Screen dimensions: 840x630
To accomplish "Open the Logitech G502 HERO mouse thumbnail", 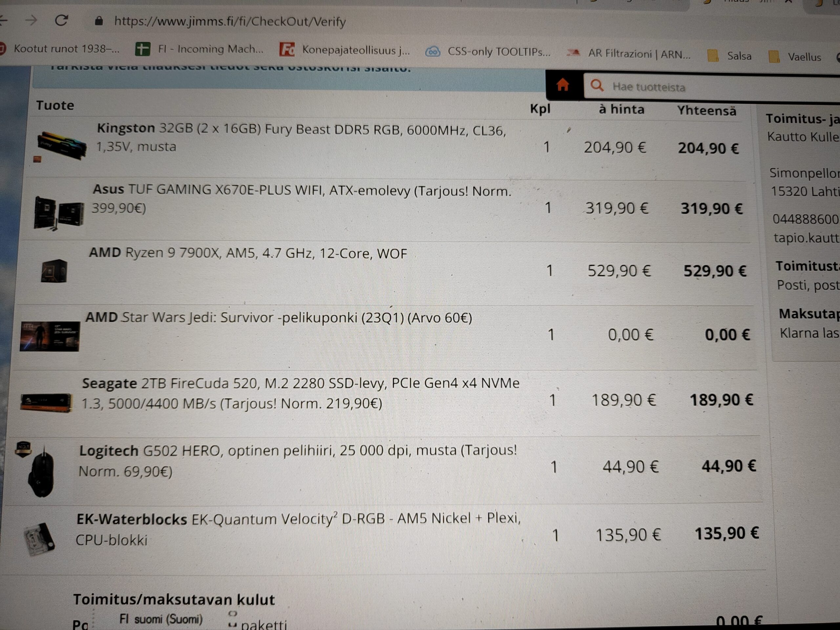I will pyautogui.click(x=41, y=472).
